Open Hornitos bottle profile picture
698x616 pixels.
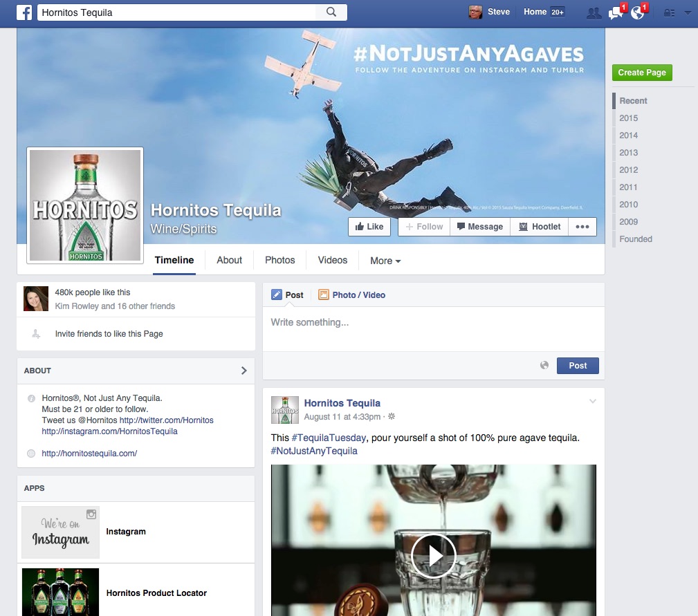[85, 205]
